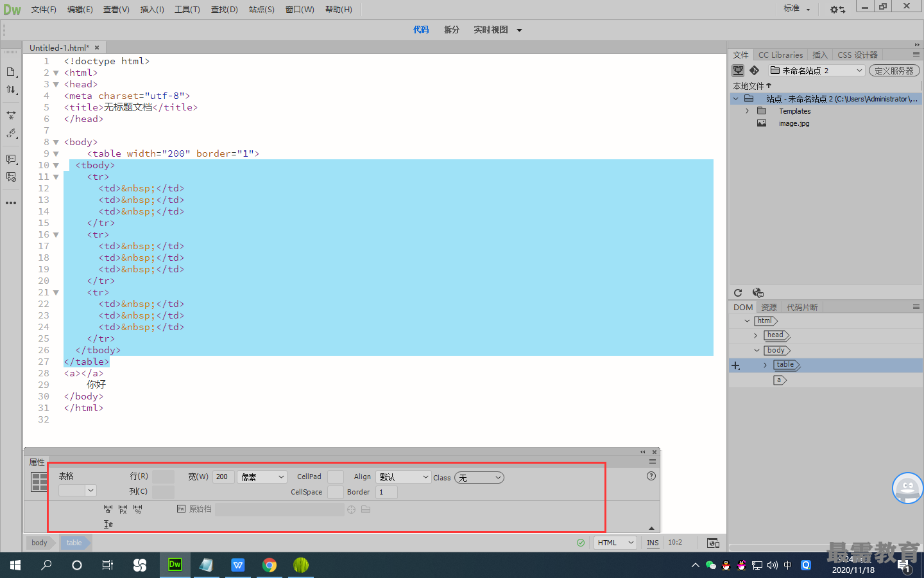Switch to 资源 tab
This screenshot has width=924, height=578.
769,308
